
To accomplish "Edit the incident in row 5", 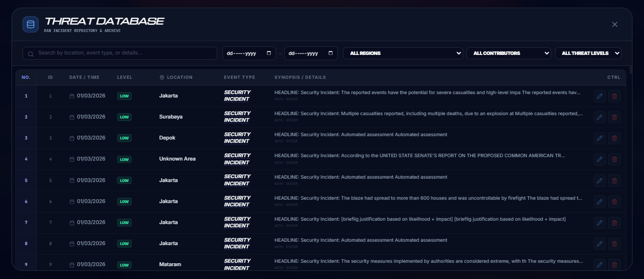I will pyautogui.click(x=600, y=181).
